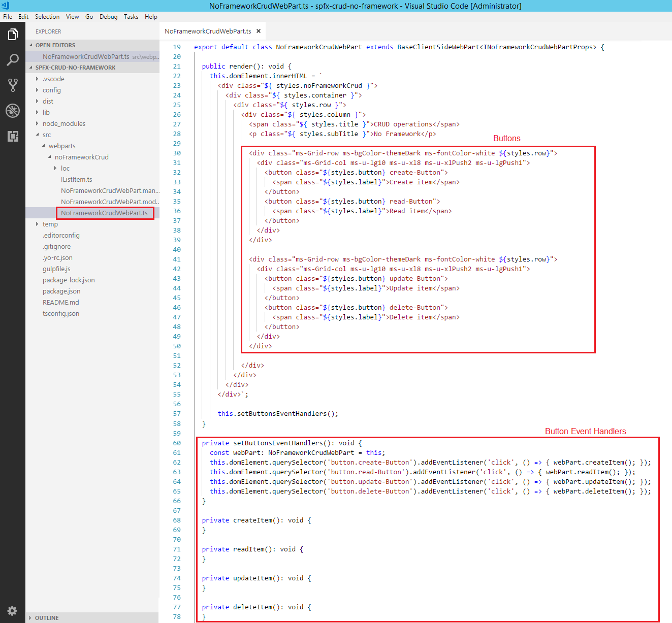
Task: Expand the node_modules folder
Action: (63, 123)
